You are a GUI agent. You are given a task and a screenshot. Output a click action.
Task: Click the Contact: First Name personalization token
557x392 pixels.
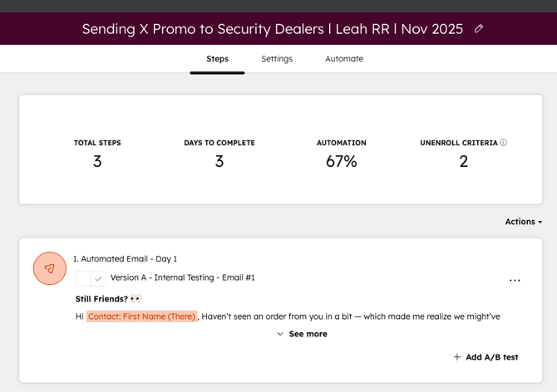(x=141, y=316)
